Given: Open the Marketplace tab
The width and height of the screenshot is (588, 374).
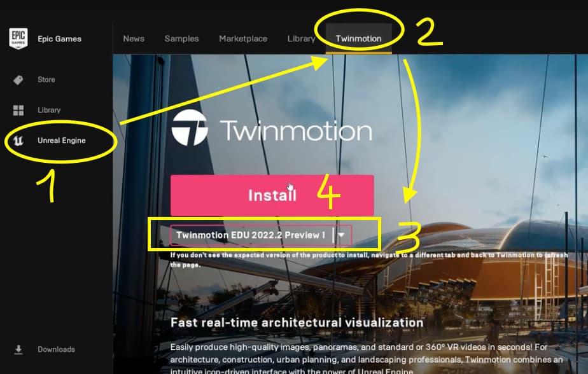Looking at the screenshot, I should pos(243,39).
